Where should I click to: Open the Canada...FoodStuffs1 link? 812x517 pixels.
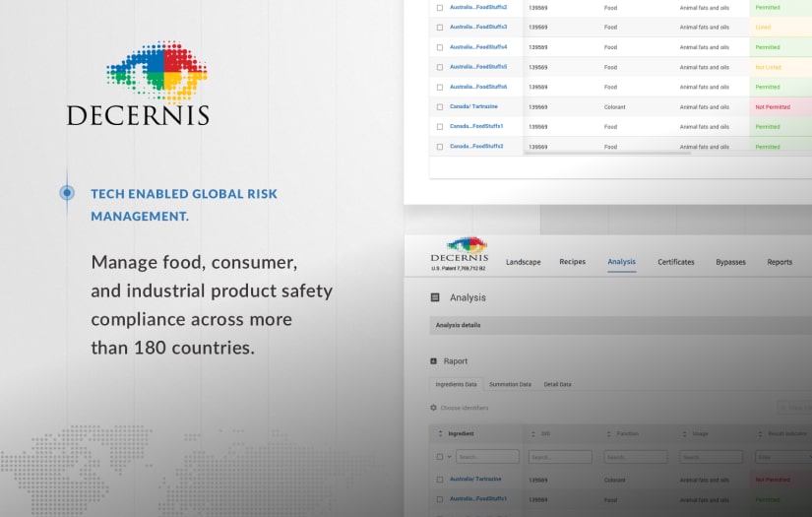click(476, 126)
